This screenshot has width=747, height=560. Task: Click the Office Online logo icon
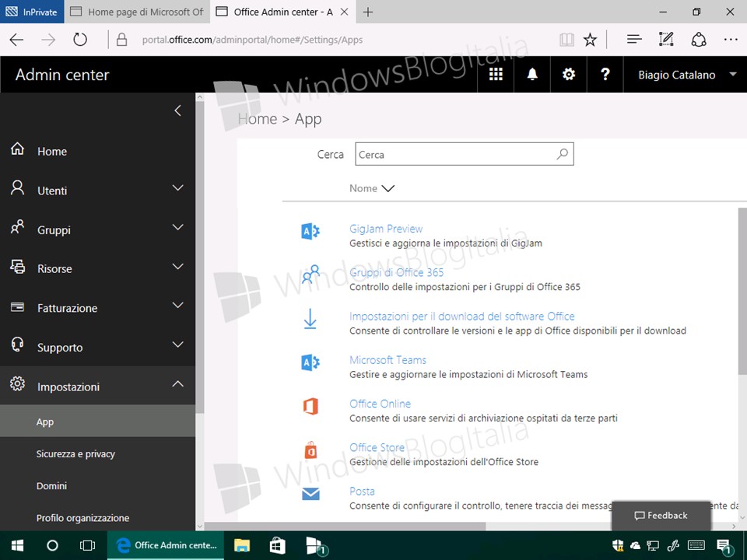[x=310, y=406]
